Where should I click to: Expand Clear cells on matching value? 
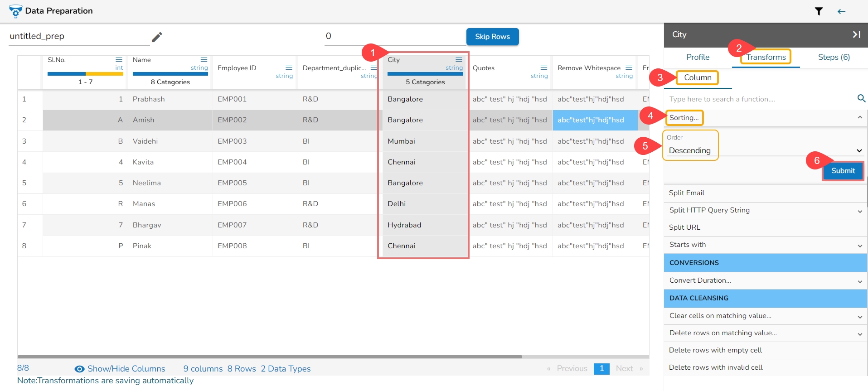pyautogui.click(x=859, y=317)
